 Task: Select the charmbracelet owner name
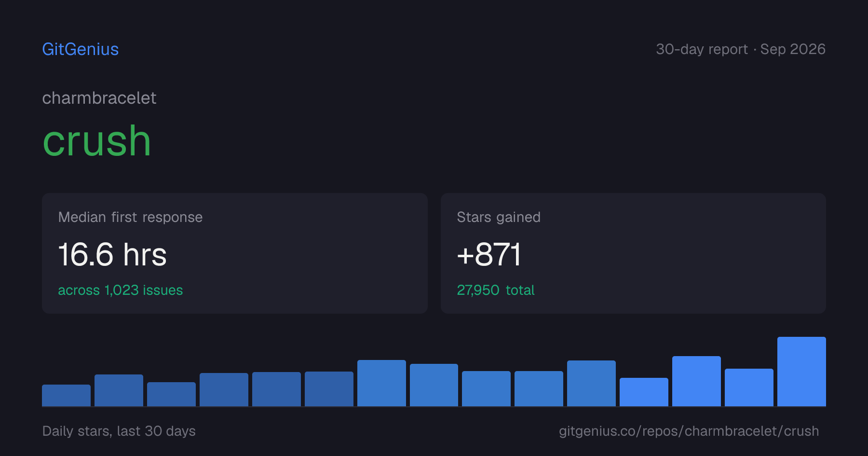tap(99, 98)
